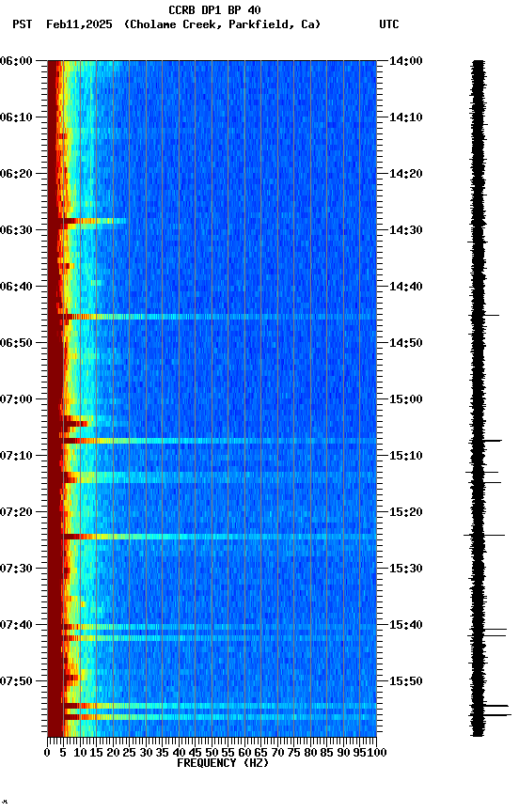Click the PST time label "07:20"

[16, 513]
